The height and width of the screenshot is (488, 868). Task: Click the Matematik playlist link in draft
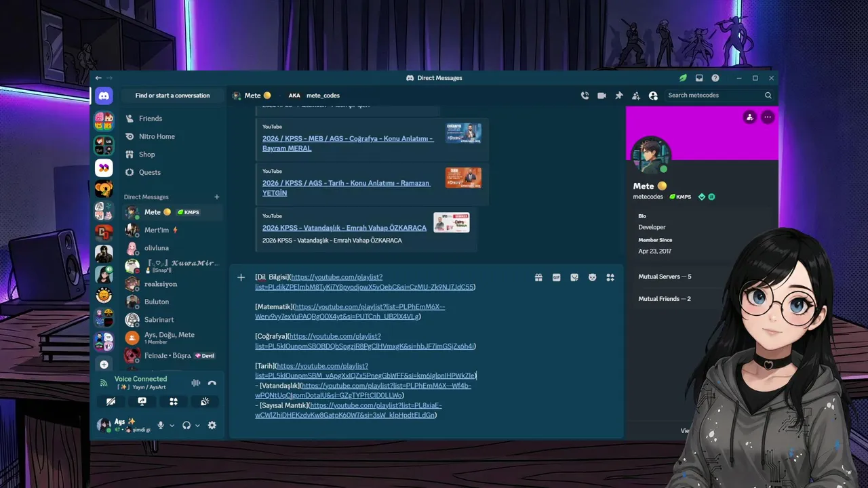[x=350, y=312]
